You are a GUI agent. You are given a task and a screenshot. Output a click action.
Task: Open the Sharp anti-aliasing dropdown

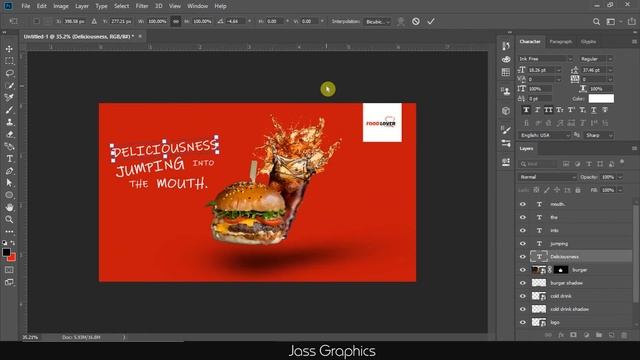[x=599, y=135]
